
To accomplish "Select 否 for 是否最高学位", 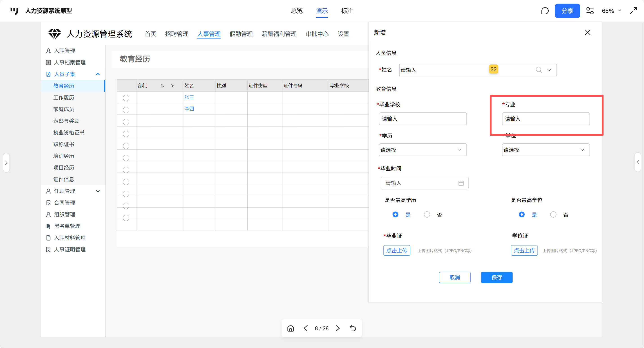I will pos(553,214).
